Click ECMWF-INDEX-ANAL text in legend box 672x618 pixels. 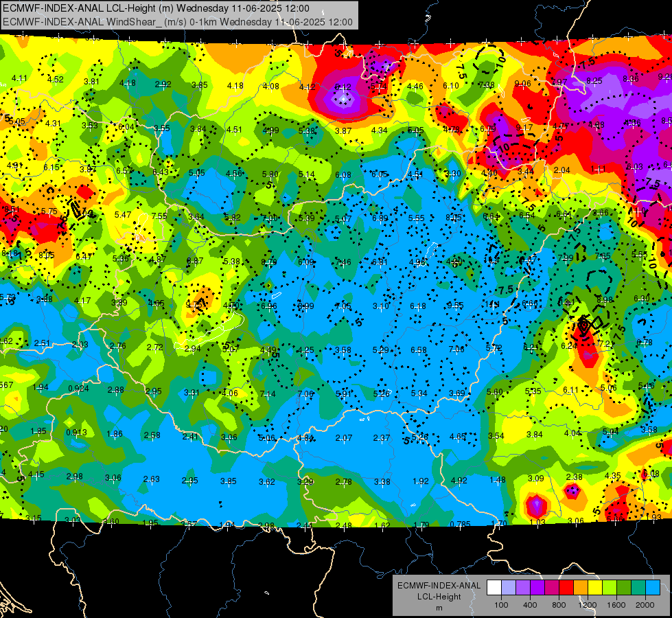pos(439,586)
